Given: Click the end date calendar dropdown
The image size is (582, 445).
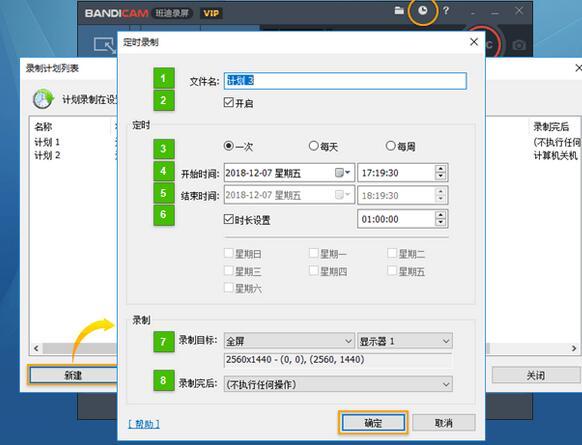Looking at the screenshot, I should (x=343, y=195).
